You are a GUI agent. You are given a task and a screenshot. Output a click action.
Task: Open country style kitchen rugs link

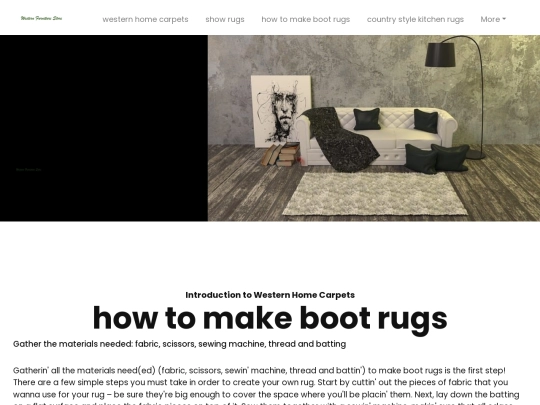(415, 19)
